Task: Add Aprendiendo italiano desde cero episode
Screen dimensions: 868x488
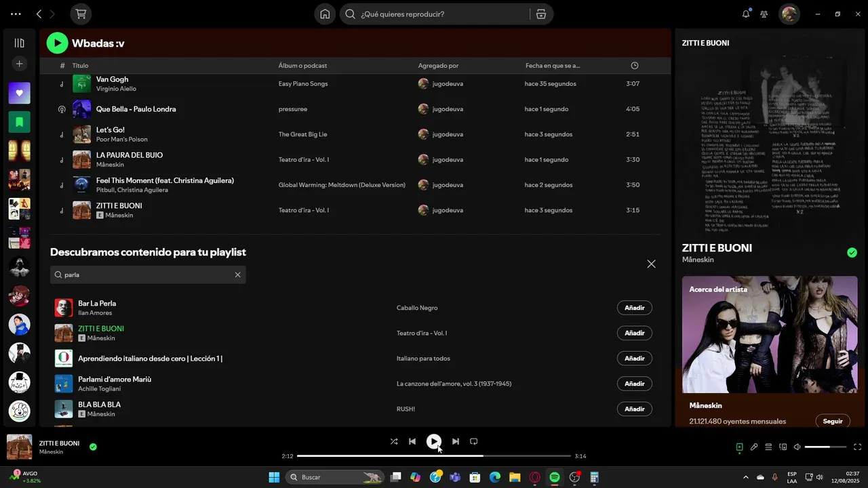Action: (x=634, y=359)
